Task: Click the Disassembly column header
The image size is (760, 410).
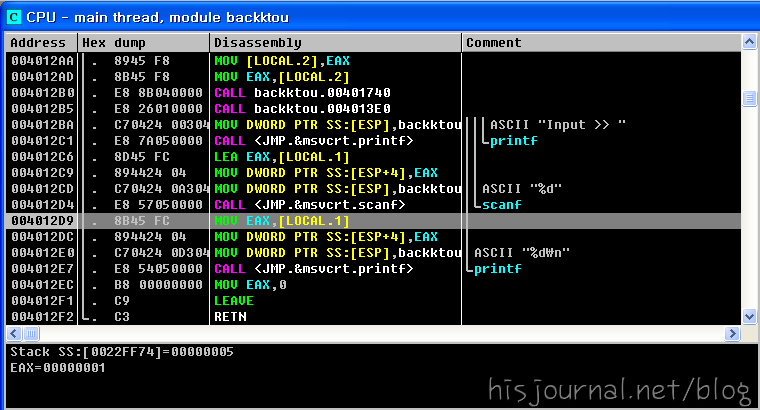Action: (x=335, y=43)
